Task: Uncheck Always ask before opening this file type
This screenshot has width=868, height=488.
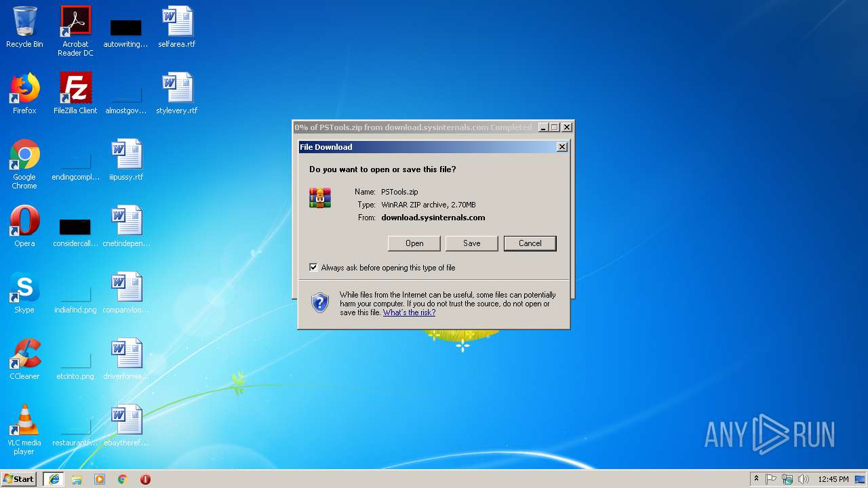Action: [x=313, y=268]
